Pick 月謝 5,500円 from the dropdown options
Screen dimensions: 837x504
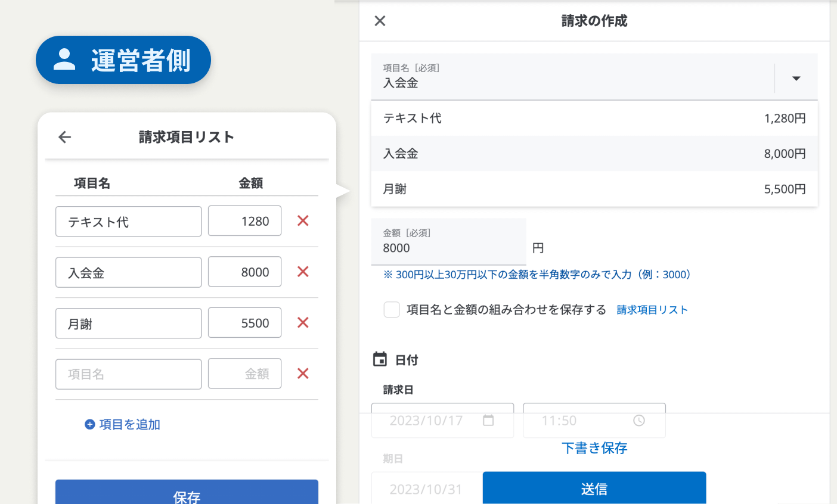(594, 189)
